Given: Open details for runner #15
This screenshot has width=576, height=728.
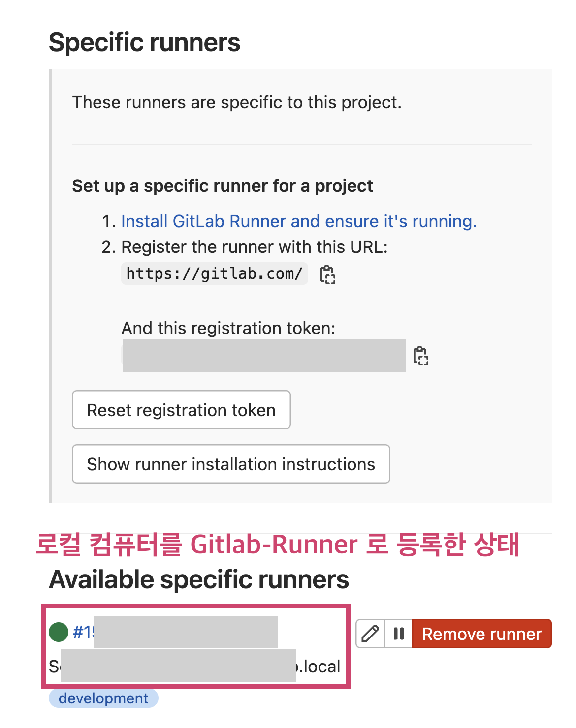Looking at the screenshot, I should [x=81, y=632].
